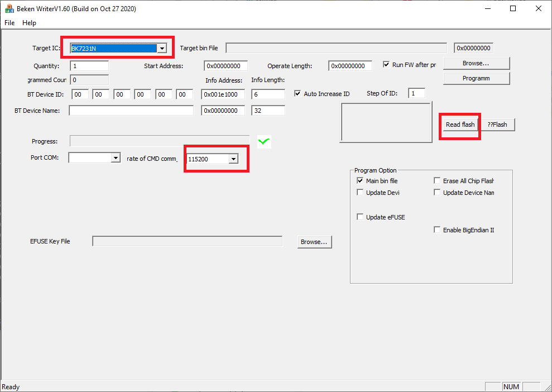Screen dimensions: 552x392
Task: Click the Program Option group label
Action: [x=375, y=170]
